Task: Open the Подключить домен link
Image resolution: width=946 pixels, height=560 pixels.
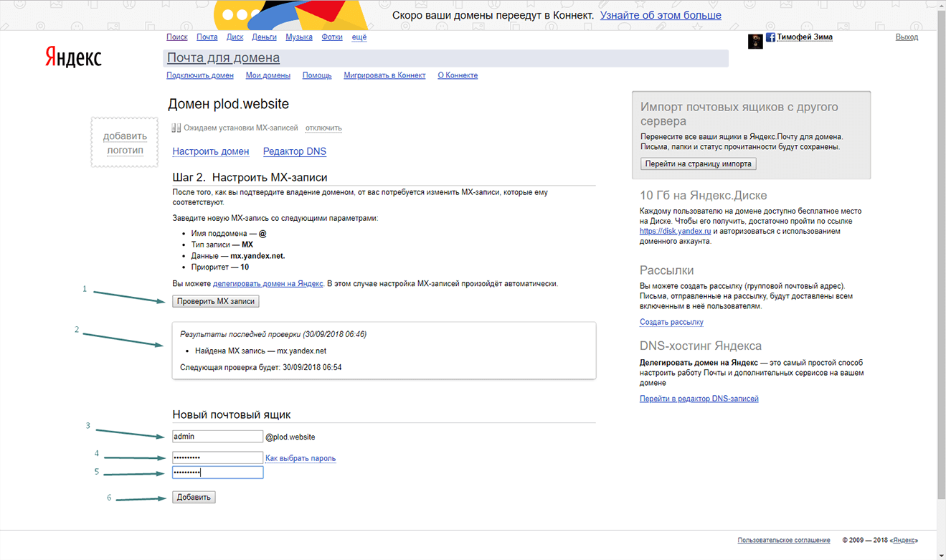Action: (200, 75)
